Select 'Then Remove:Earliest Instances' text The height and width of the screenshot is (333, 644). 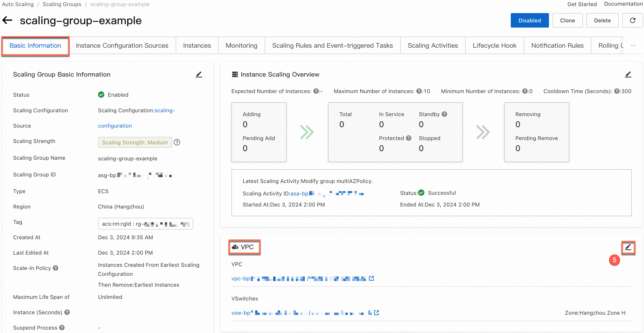coord(138,285)
